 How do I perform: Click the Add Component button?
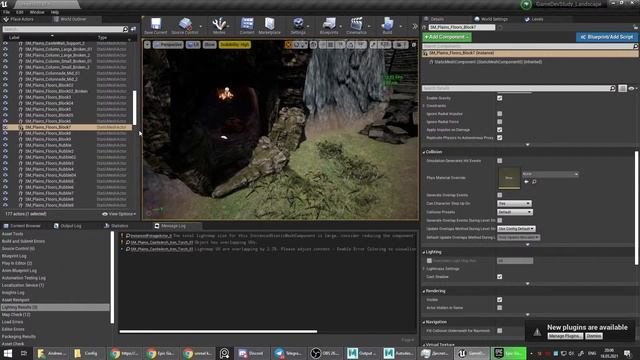(447, 37)
